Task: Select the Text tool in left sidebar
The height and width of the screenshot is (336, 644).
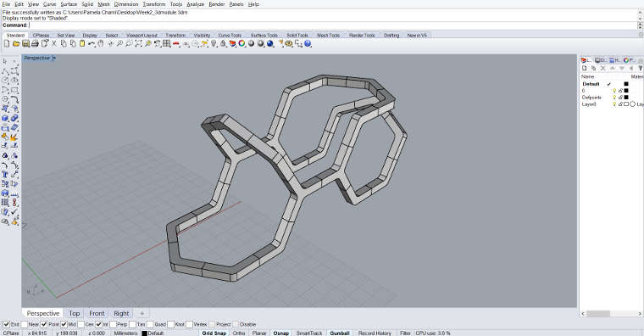Action: 5,175
